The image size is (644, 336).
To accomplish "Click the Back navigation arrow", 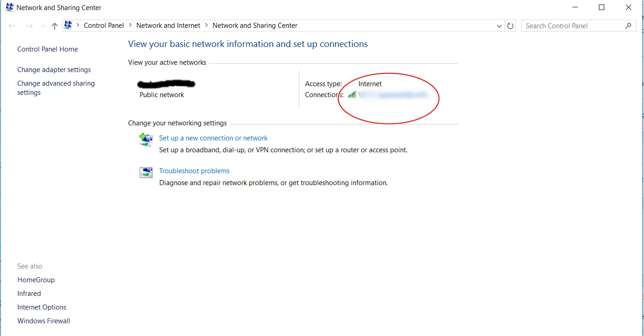I will [12, 26].
